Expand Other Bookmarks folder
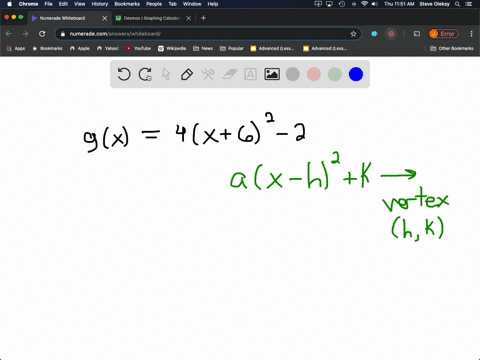480x360 pixels. (452, 48)
